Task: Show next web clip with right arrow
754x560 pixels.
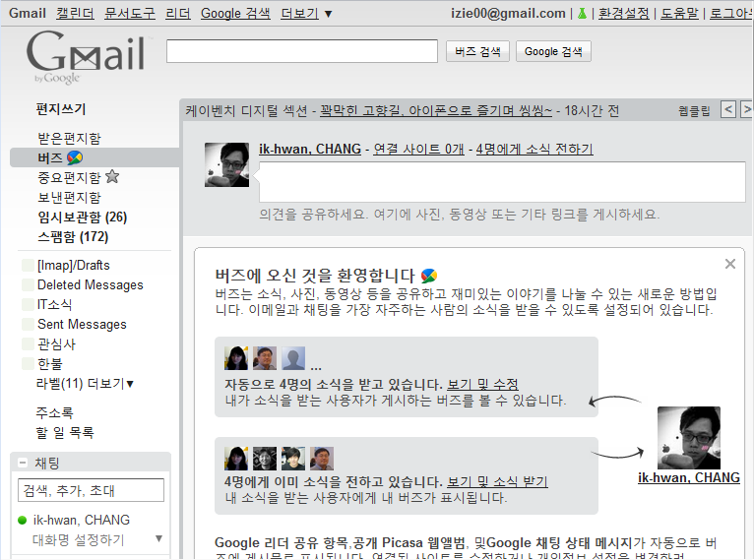Action: coord(746,109)
